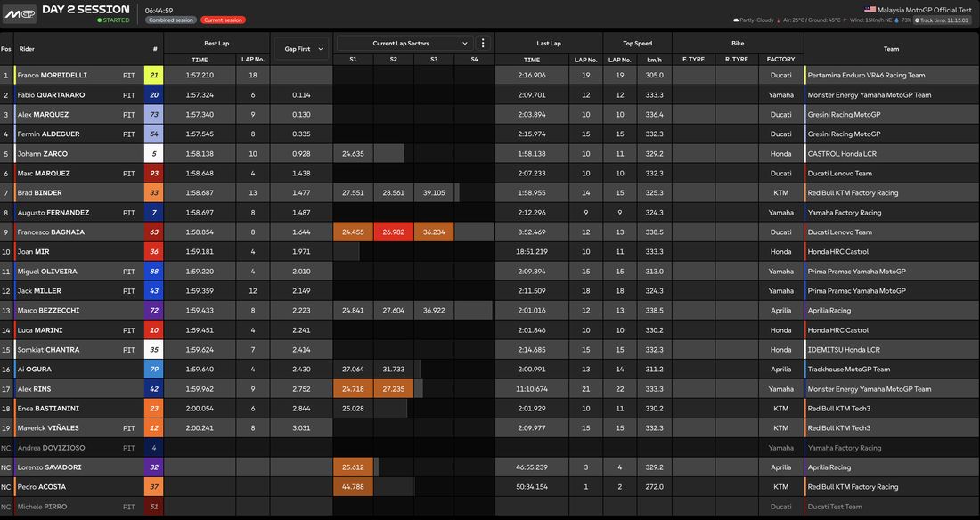The width and height of the screenshot is (980, 520).
Task: Click the green STARTED status dot
Action: 100,20
